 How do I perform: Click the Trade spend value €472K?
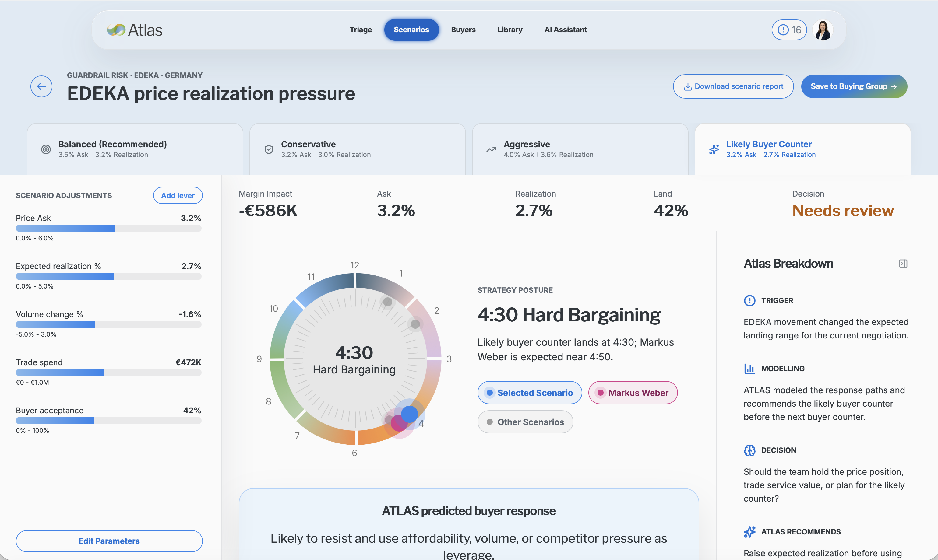(188, 362)
